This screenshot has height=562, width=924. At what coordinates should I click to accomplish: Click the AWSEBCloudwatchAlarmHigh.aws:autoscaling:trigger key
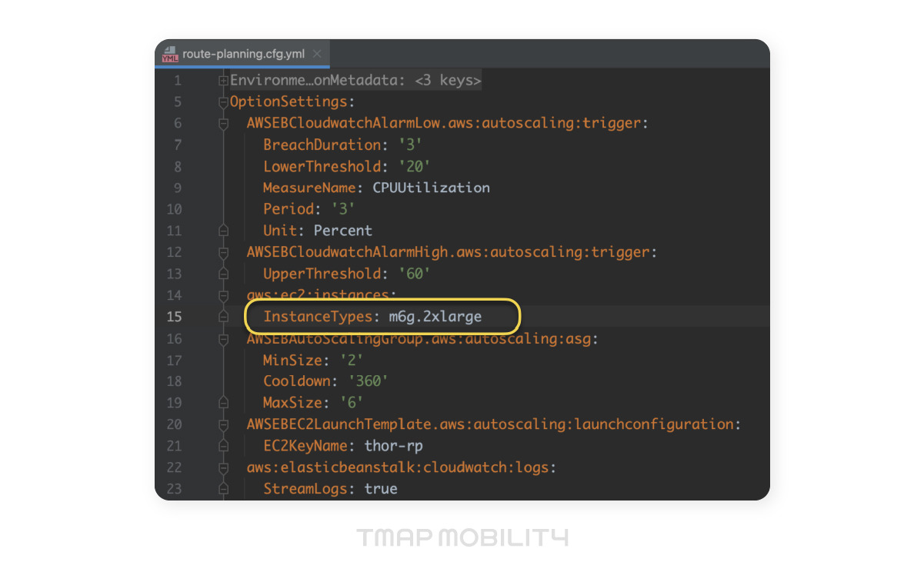click(449, 252)
